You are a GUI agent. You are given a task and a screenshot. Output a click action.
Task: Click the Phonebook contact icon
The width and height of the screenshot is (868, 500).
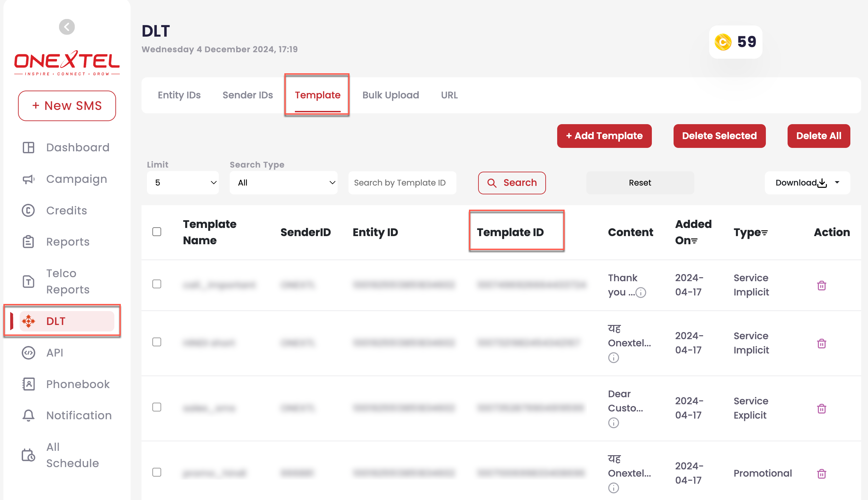tap(29, 384)
